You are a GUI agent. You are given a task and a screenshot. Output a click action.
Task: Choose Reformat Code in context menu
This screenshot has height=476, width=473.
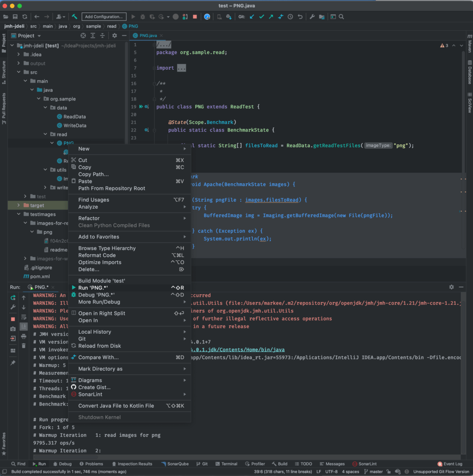click(97, 255)
